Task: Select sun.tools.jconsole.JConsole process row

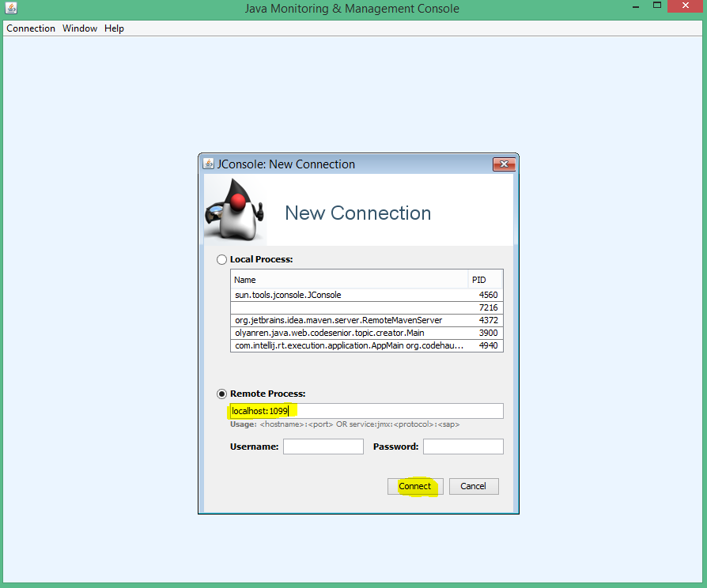Action: 367,295
